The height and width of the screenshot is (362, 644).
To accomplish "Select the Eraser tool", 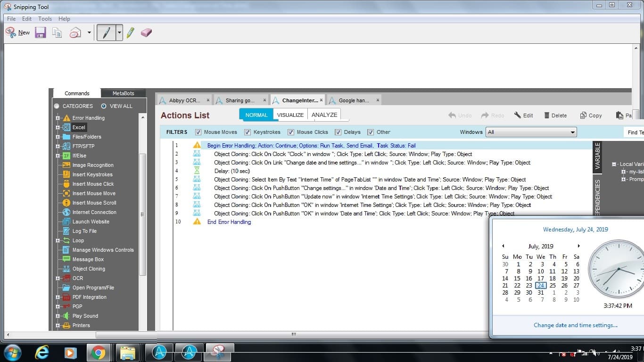I will click(146, 33).
